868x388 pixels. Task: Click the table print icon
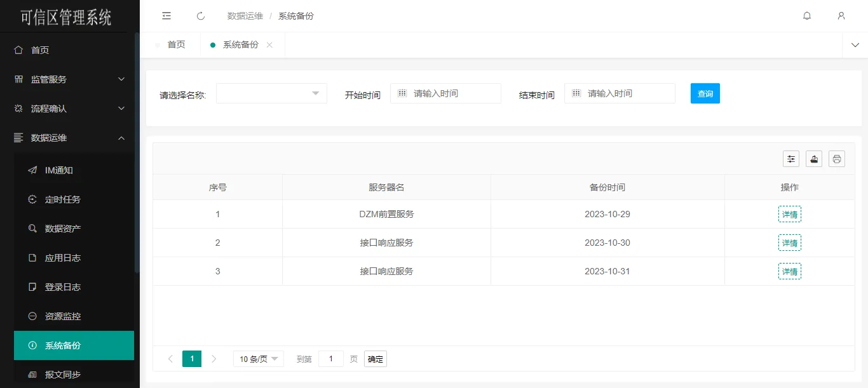point(837,159)
